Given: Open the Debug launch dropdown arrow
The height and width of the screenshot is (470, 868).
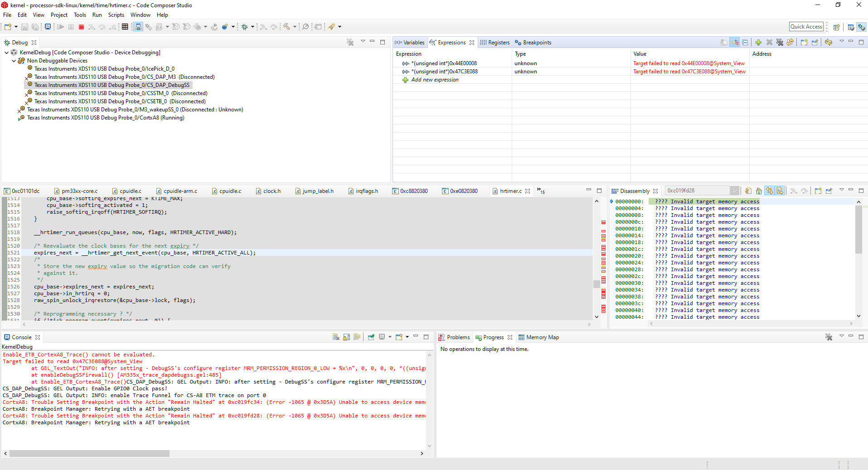Looking at the screenshot, I should (x=252, y=27).
